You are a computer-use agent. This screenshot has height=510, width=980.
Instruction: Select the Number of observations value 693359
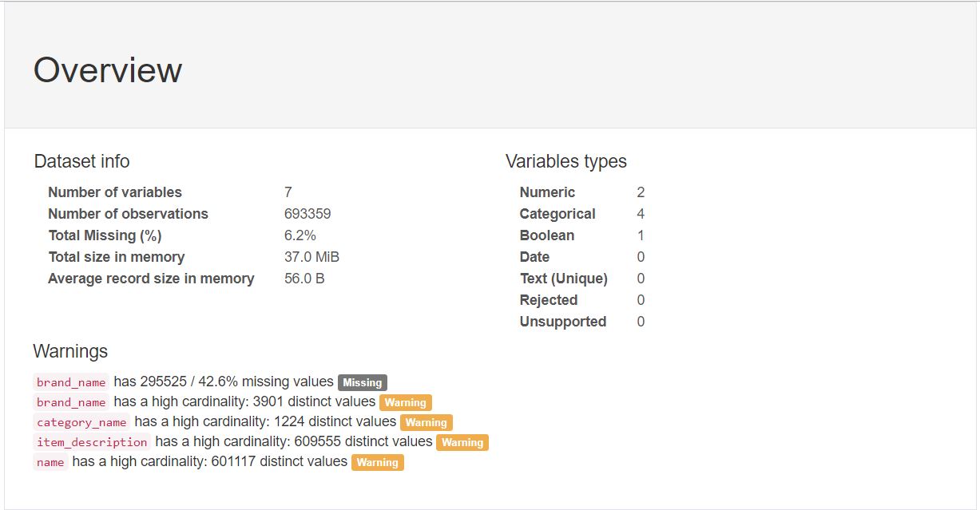[x=307, y=214]
